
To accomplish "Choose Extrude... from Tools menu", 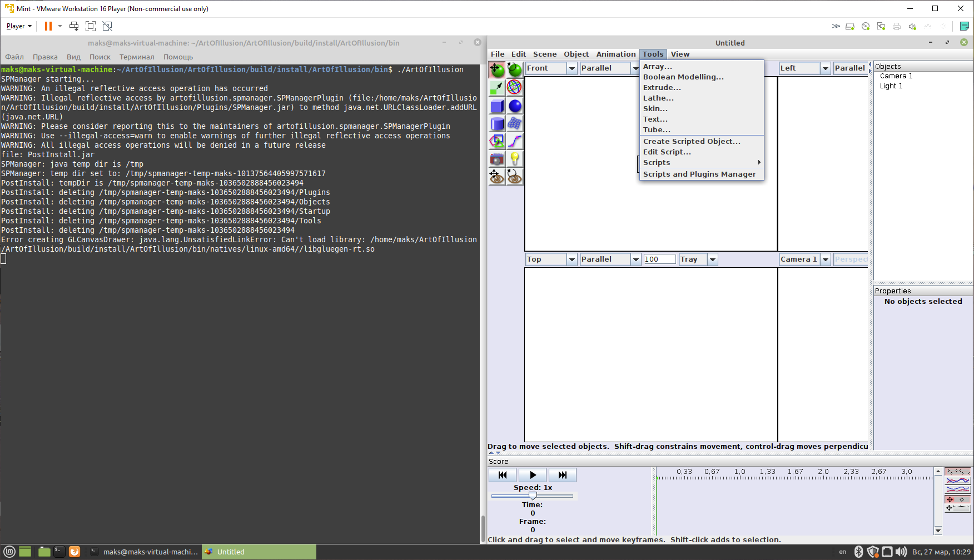I will click(702, 87).
